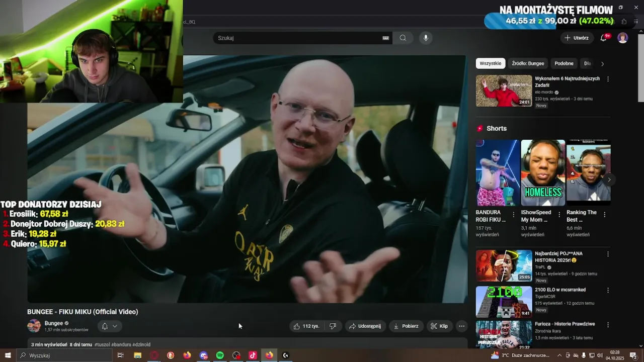The height and width of the screenshot is (362, 644).
Task: Click the page vertical scrollbar
Action: 640,68
